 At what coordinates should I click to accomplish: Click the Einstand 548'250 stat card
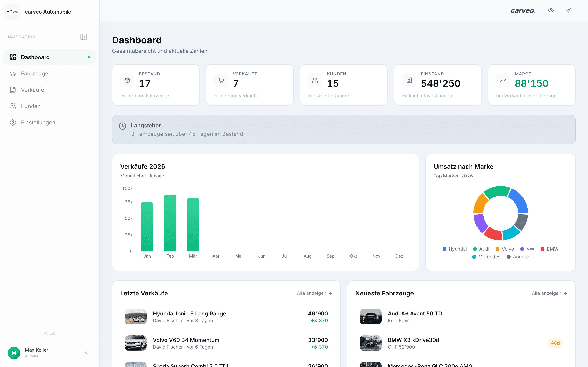(438, 85)
